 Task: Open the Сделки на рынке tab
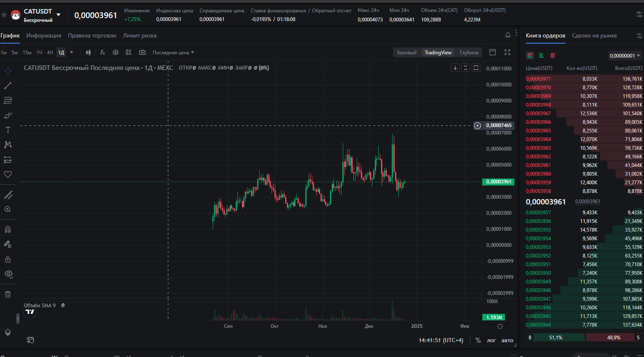click(594, 35)
